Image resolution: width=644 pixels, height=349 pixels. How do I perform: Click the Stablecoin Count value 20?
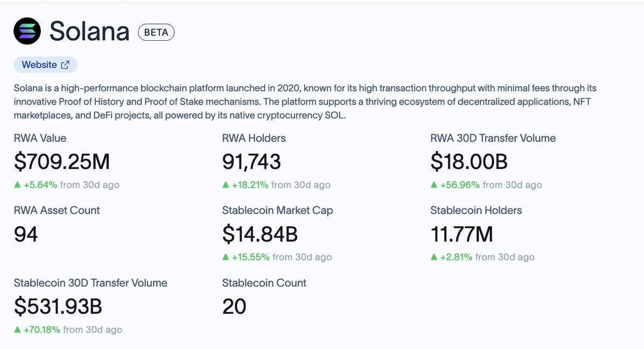[x=234, y=307]
